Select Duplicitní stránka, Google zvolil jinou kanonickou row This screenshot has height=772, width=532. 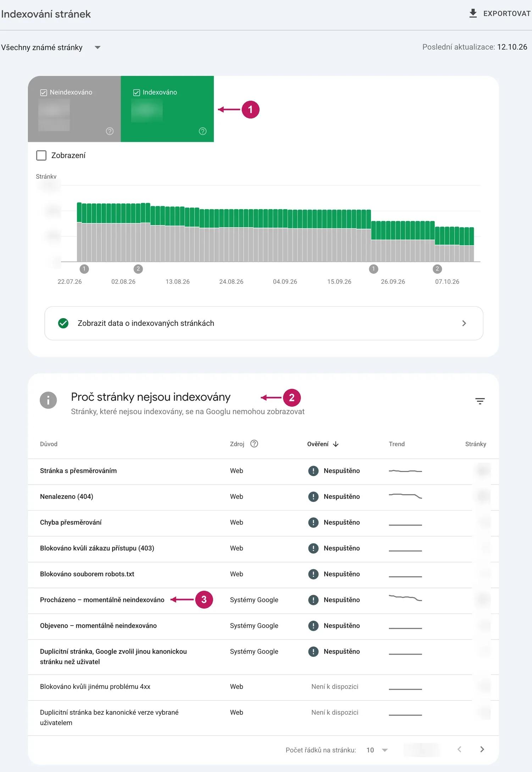263,657
